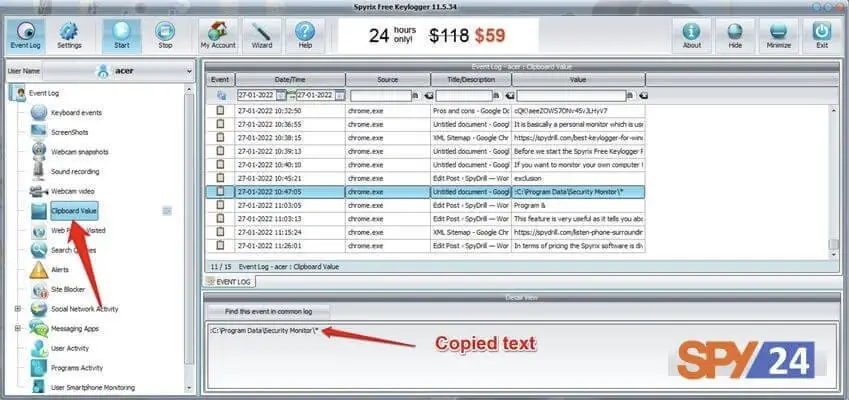The image size is (849, 400).
Task: Open Webcam snapshots in the sidebar
Action: click(80, 152)
